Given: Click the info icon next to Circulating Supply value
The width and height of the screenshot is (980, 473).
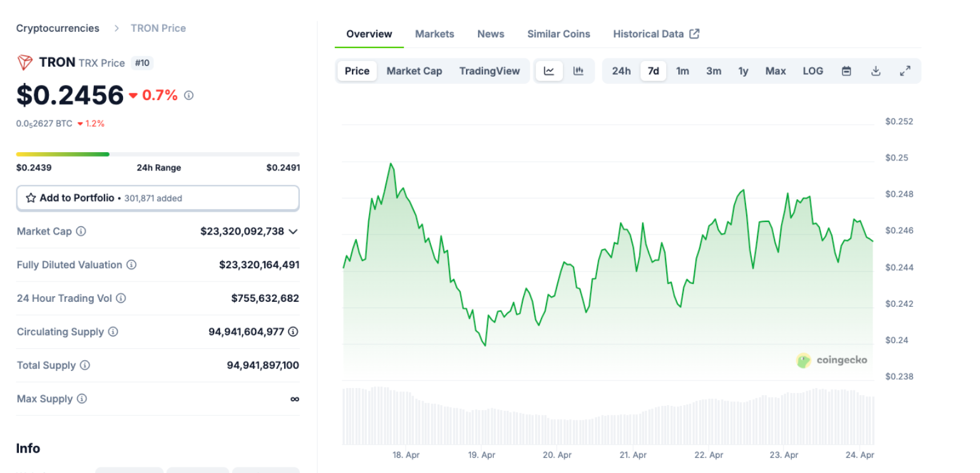Looking at the screenshot, I should [293, 332].
